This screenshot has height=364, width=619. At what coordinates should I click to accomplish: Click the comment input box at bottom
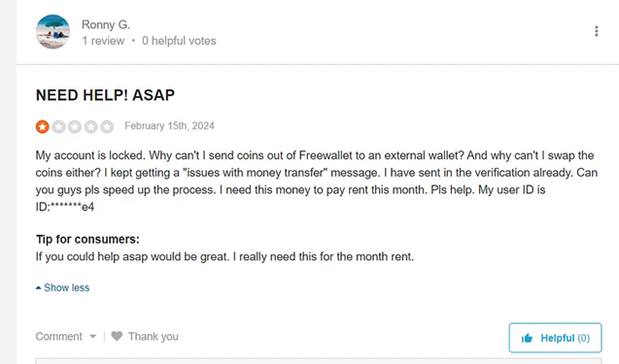[319, 361]
